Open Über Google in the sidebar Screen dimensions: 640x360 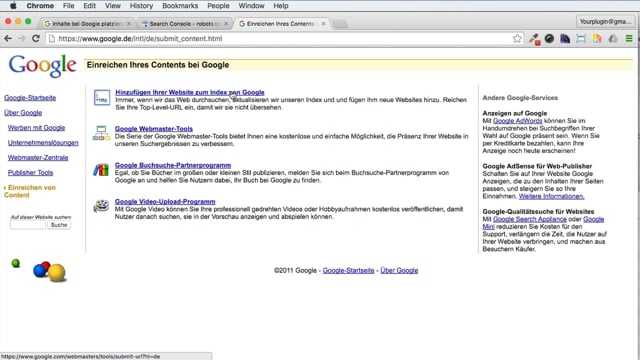(x=23, y=112)
